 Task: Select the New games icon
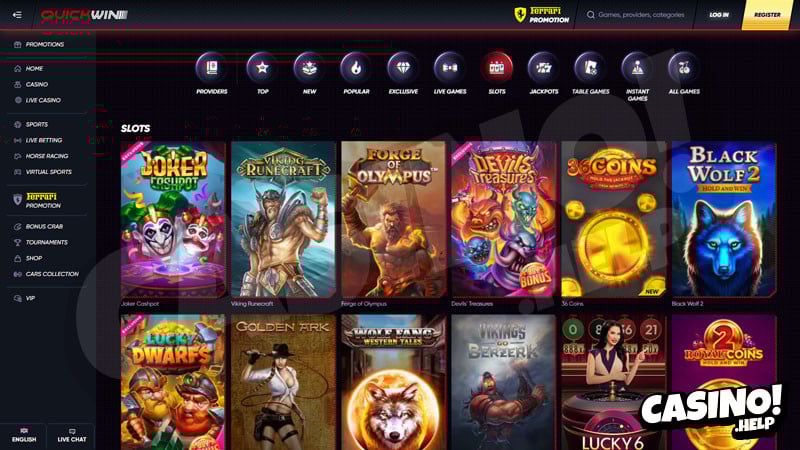coord(309,68)
